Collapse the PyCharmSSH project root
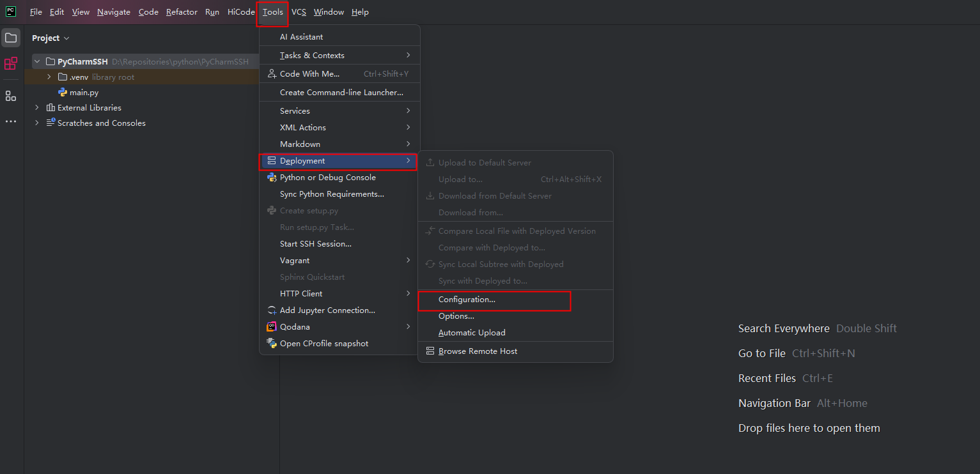Image resolution: width=980 pixels, height=474 pixels. [36, 61]
